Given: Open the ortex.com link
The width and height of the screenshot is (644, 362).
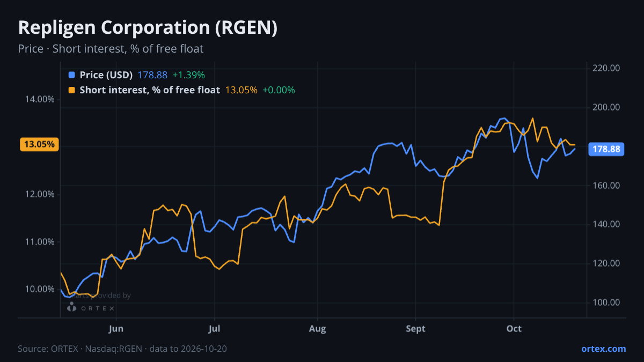Looking at the screenshot, I should (603, 349).
